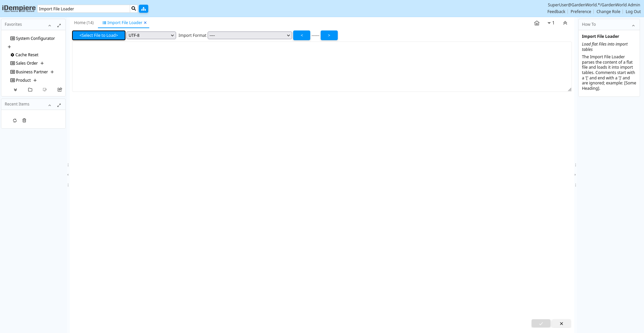Viewport: 644px width, 333px height.
Task: Refresh the Recent Items list
Action: 15,121
